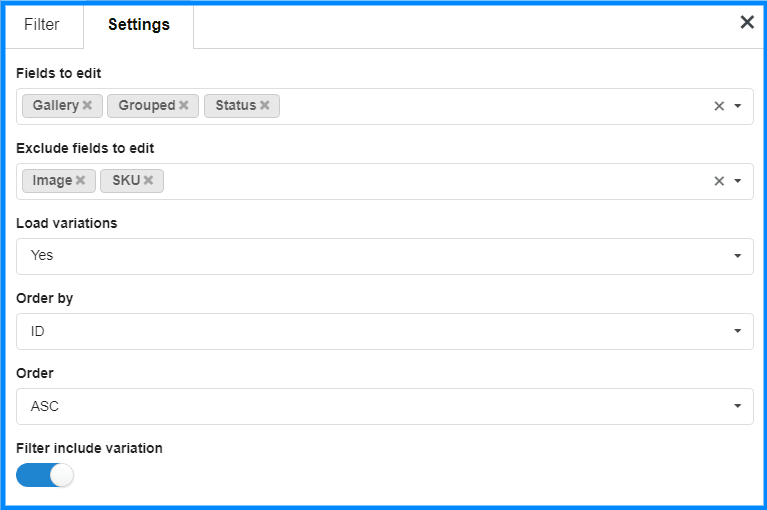Screen dimensions: 767x510
Task: Switch to the Filter tab
Action: [42, 24]
